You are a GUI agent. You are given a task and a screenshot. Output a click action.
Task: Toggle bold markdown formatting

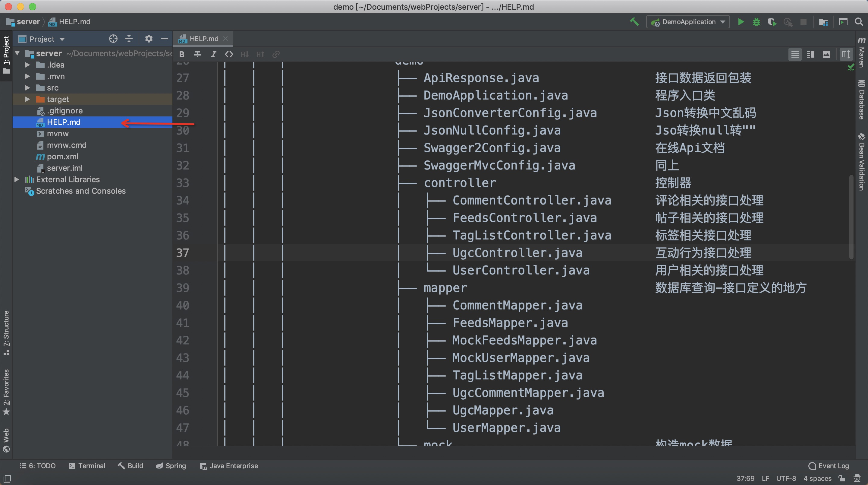[182, 54]
